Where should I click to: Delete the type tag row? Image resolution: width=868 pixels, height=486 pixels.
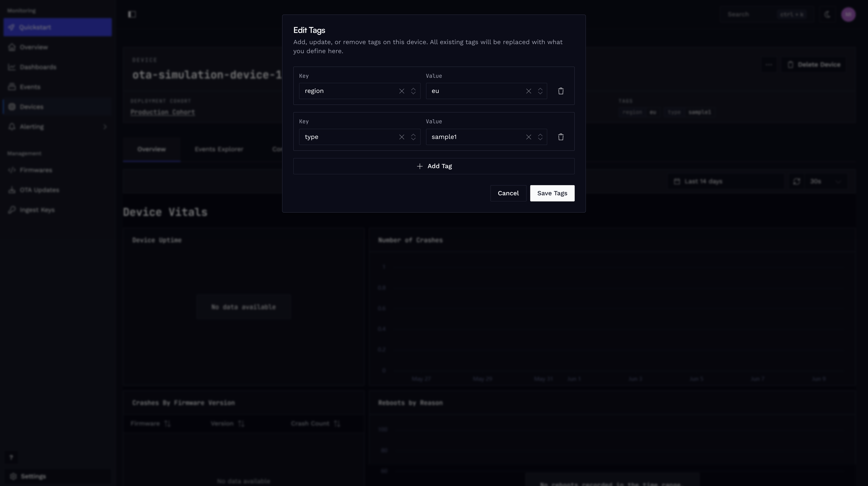(561, 137)
